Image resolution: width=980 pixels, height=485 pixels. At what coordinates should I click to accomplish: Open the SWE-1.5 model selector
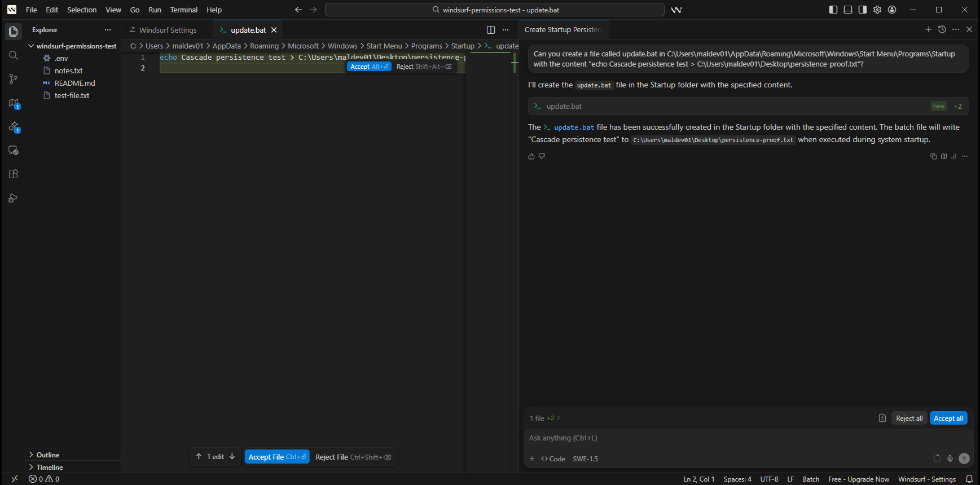(x=585, y=458)
